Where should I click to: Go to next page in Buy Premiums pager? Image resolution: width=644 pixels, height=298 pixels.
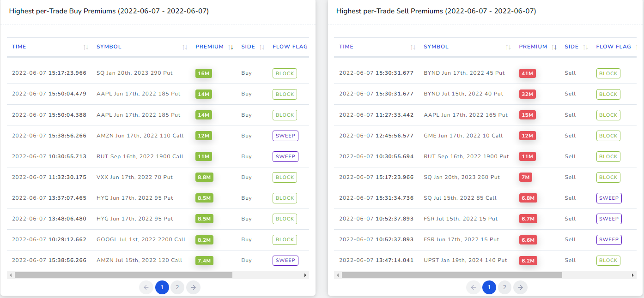point(193,287)
